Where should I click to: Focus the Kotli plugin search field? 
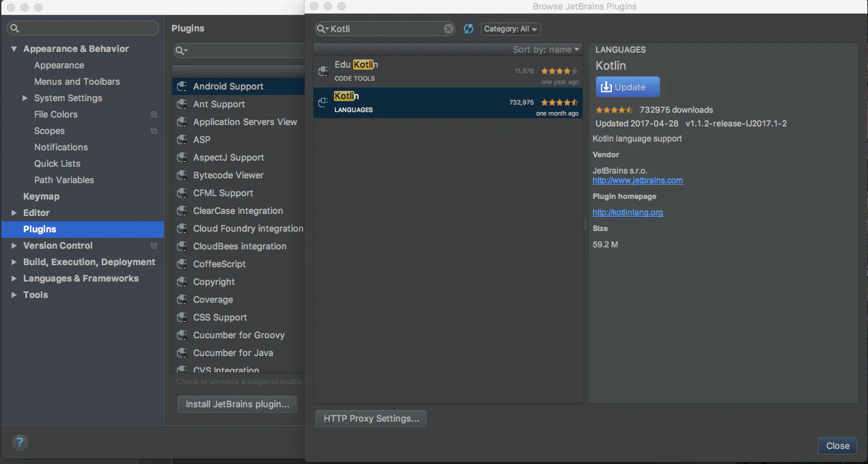pos(384,29)
